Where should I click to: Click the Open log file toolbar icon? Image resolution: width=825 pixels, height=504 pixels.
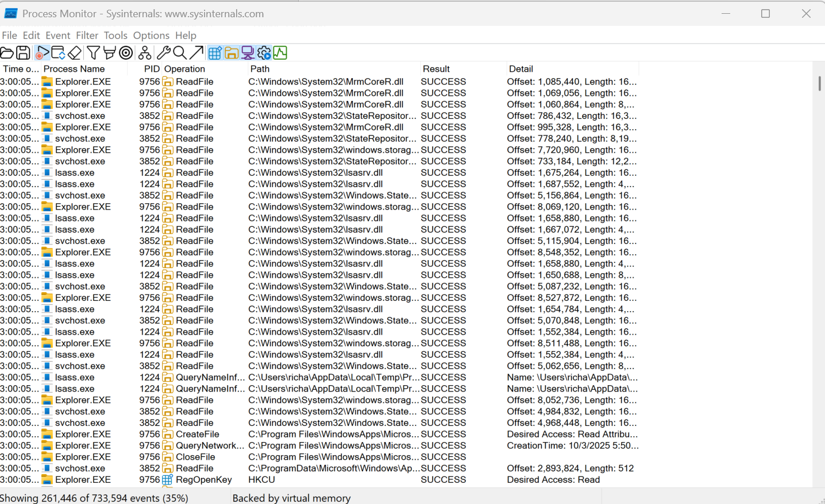[x=7, y=53]
